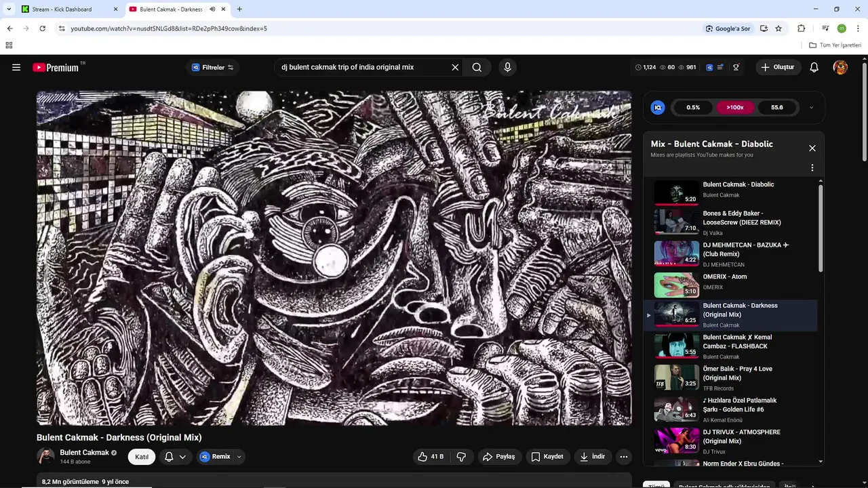Open more actions ellipsis under video
The width and height of the screenshot is (868, 488).
pos(624,457)
